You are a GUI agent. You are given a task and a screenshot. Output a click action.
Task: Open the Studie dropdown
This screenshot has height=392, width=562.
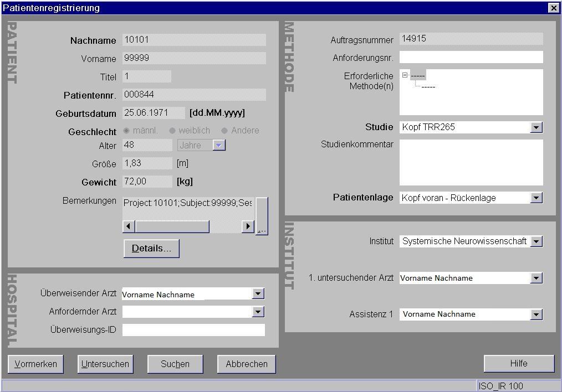[536, 127]
